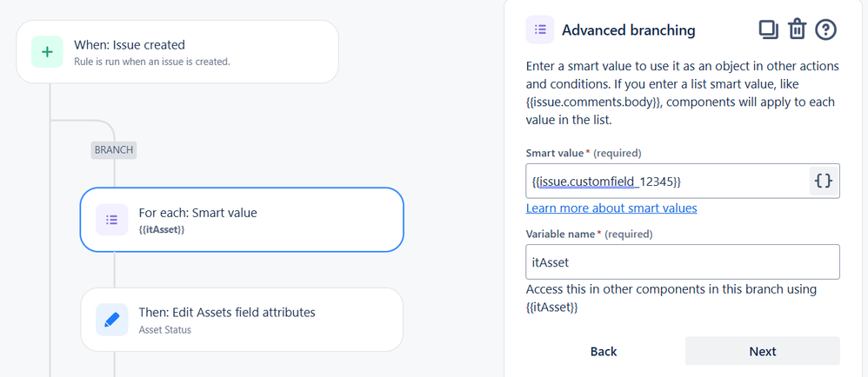Image resolution: width=868 pixels, height=377 pixels.
Task: Open the smart value picker braces icon
Action: tap(824, 181)
